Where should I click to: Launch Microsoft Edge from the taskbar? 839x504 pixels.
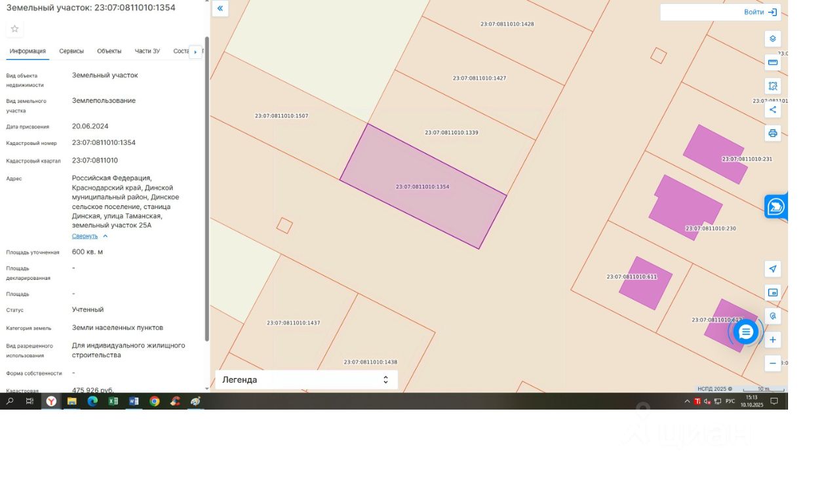coord(92,401)
